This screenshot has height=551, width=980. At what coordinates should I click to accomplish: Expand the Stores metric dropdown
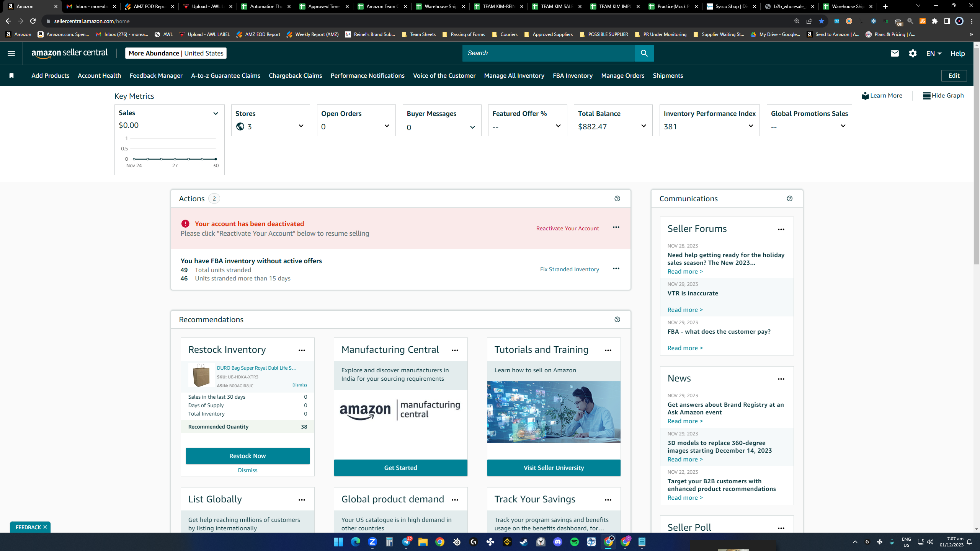click(301, 126)
